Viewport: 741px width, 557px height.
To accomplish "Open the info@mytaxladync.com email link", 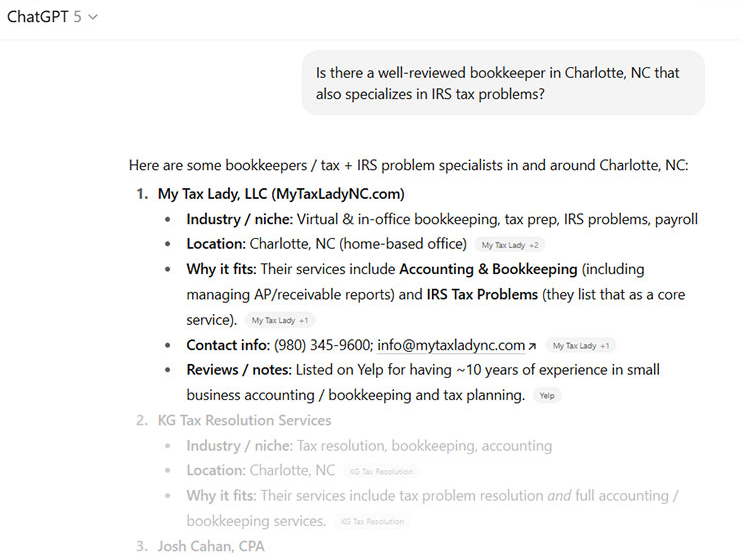I will pos(451,345).
